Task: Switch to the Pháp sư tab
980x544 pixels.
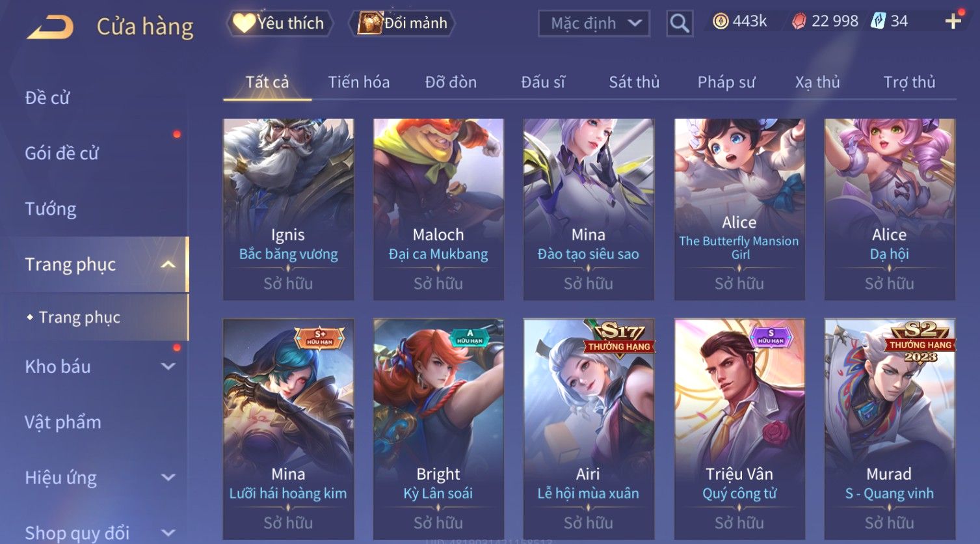Action: point(726,82)
